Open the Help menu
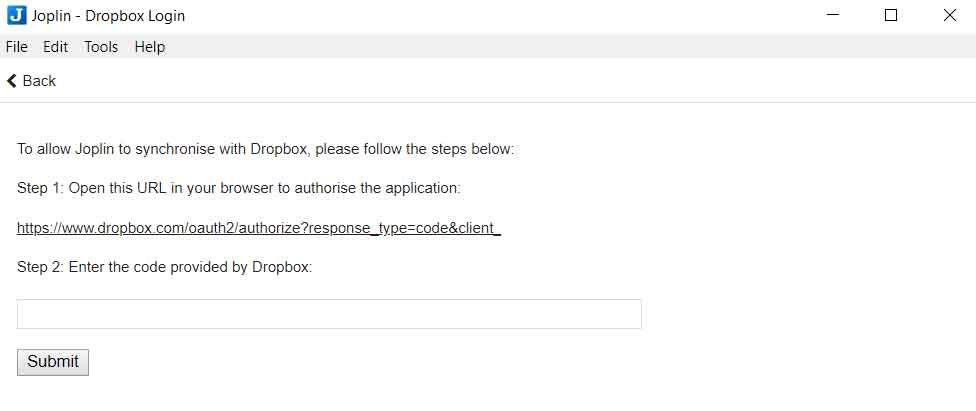This screenshot has width=976, height=411. coord(149,47)
